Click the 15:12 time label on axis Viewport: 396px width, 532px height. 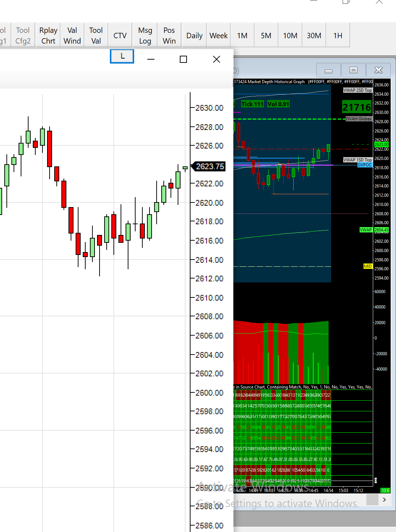pos(358,491)
